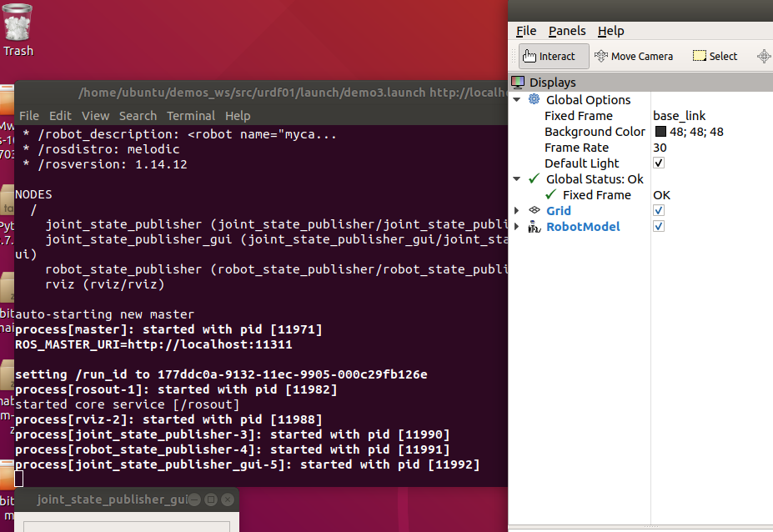The width and height of the screenshot is (773, 532).
Task: Activate the Move Camera tool
Action: pyautogui.click(x=634, y=56)
